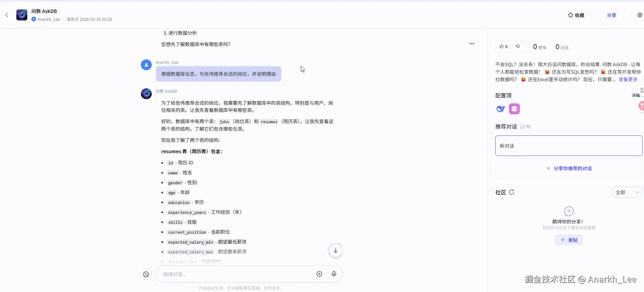
Task: Click the author name Anarkh_Lee in header
Action: [x=49, y=19]
